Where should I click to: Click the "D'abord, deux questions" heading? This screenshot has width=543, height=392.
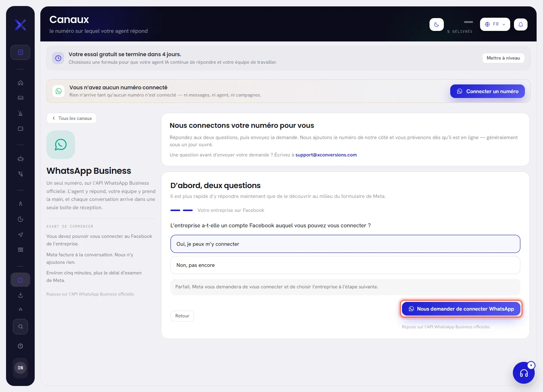coord(215,185)
